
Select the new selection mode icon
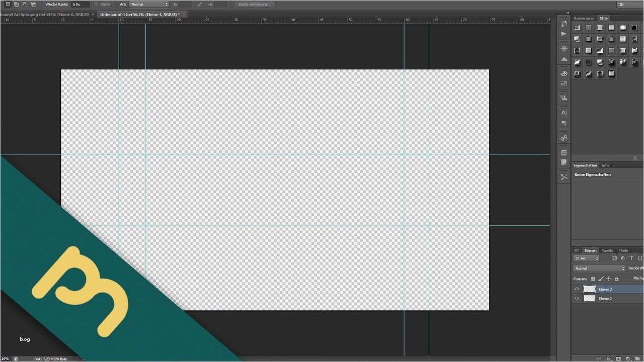point(8,4)
